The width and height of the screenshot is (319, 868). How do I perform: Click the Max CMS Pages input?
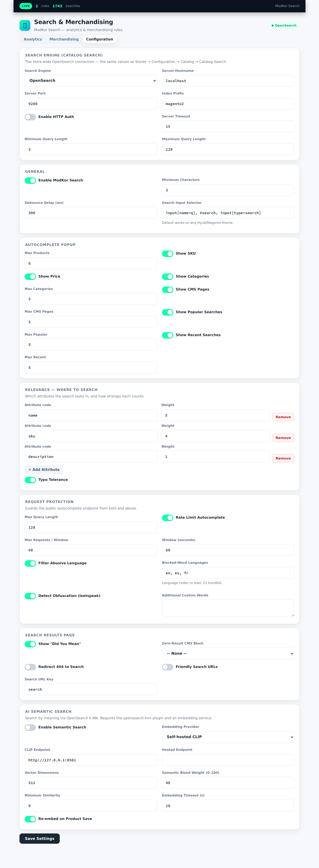(x=91, y=322)
